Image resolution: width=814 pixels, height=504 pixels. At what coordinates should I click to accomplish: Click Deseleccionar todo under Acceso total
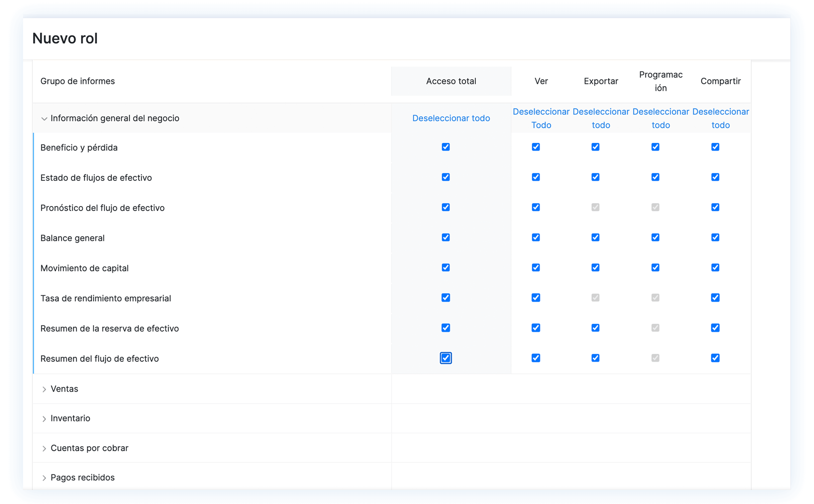click(451, 118)
